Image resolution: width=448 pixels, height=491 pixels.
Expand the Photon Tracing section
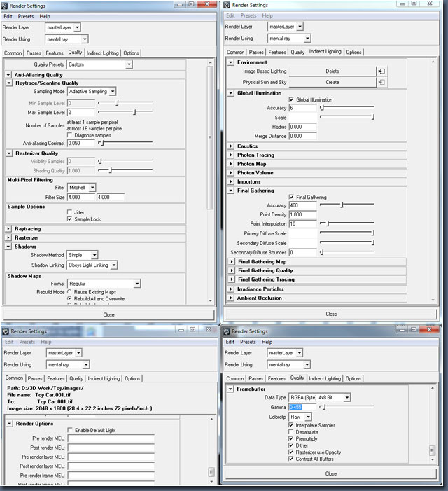coord(231,155)
